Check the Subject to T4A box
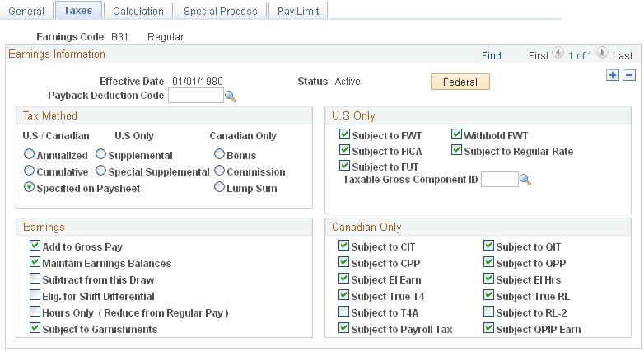 [344, 312]
